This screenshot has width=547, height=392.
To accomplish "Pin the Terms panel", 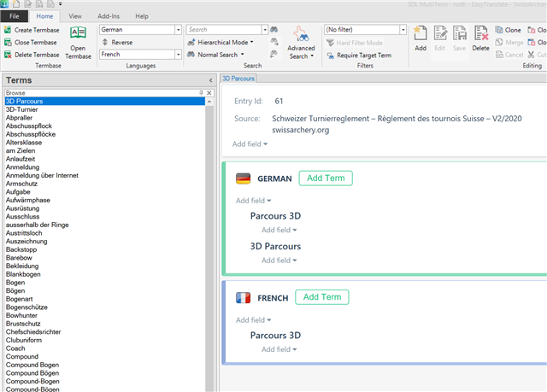I will [x=201, y=93].
